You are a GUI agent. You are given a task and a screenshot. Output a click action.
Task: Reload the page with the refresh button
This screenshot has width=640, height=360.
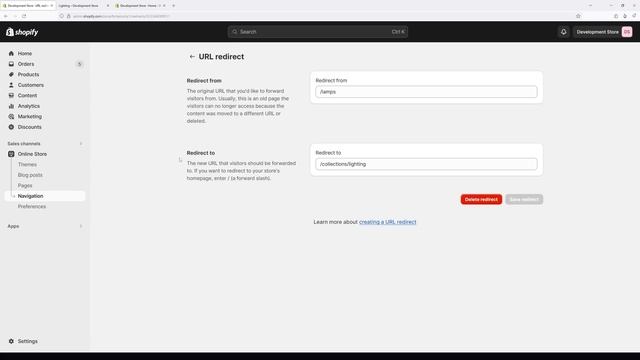tap(24, 16)
